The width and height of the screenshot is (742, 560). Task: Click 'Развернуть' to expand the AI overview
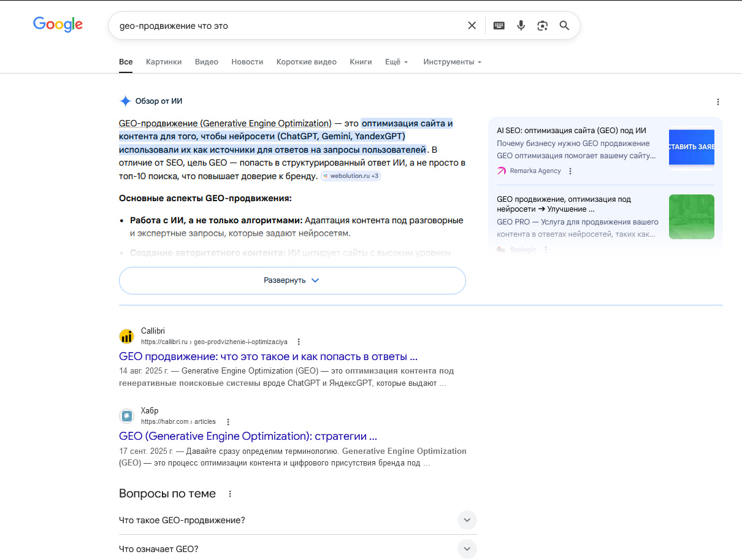click(x=293, y=280)
